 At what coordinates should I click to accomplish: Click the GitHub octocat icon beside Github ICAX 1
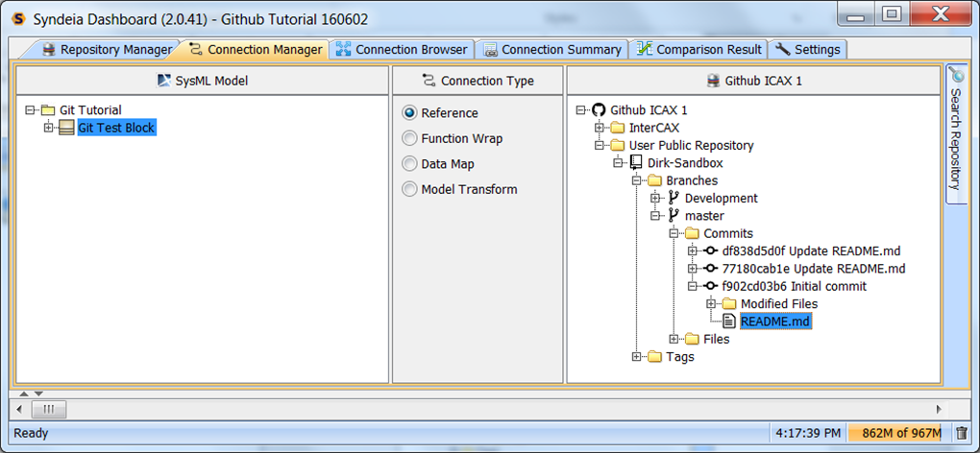pyautogui.click(x=599, y=110)
